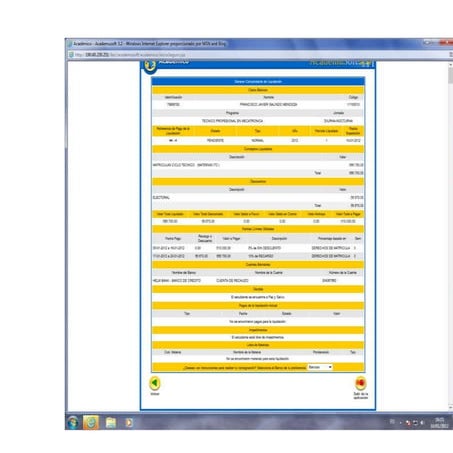The width and height of the screenshot is (453, 453).
Task: Click the green Volver back arrow icon
Action: [155, 383]
